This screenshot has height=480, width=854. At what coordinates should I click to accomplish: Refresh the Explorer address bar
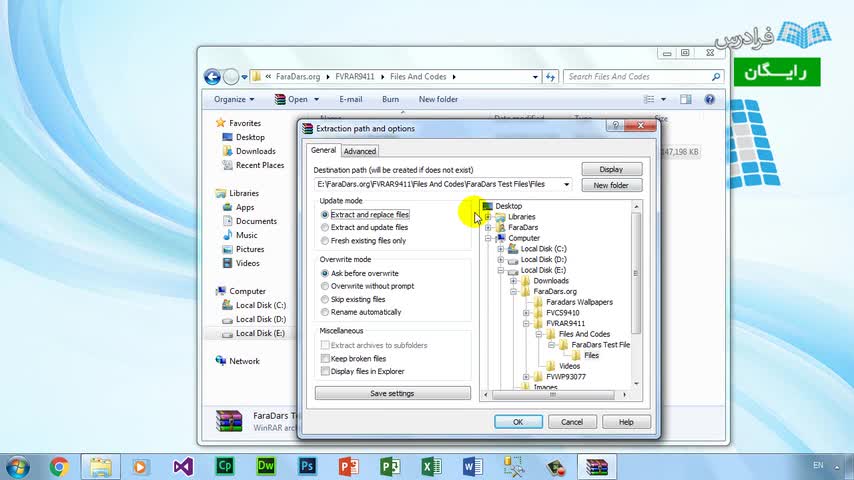(x=550, y=77)
